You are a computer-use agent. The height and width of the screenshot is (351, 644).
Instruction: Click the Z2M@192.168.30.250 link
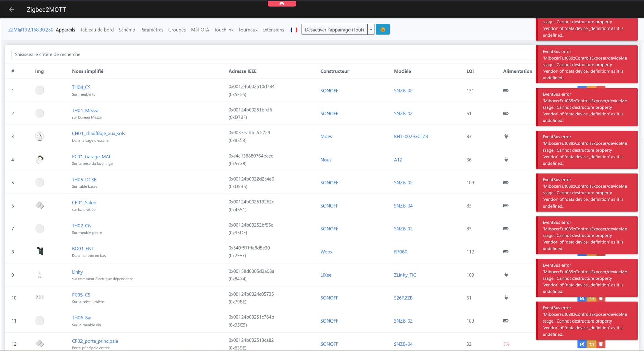31,30
